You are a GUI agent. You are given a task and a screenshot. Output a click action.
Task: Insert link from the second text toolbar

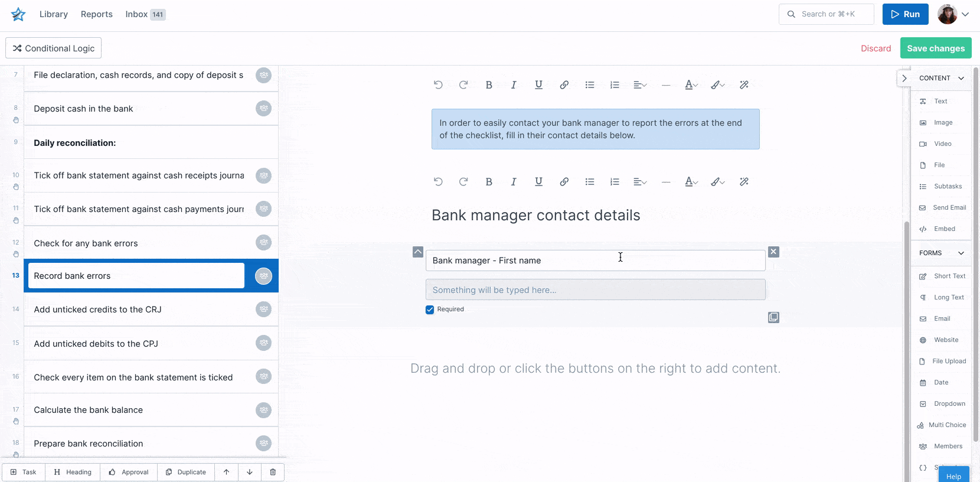coord(564,182)
